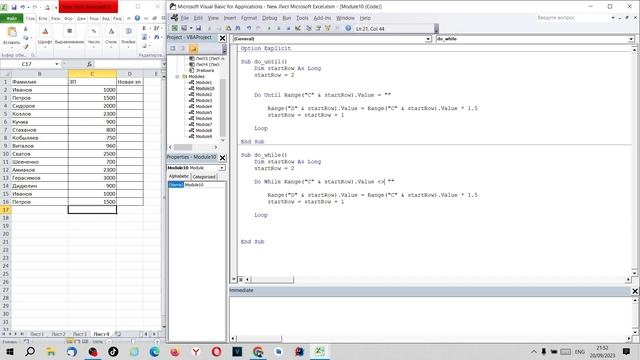Click the Excel Help question mark icon
Image resolution: width=640 pixels, height=360 pixels.
pyautogui.click(x=137, y=18)
